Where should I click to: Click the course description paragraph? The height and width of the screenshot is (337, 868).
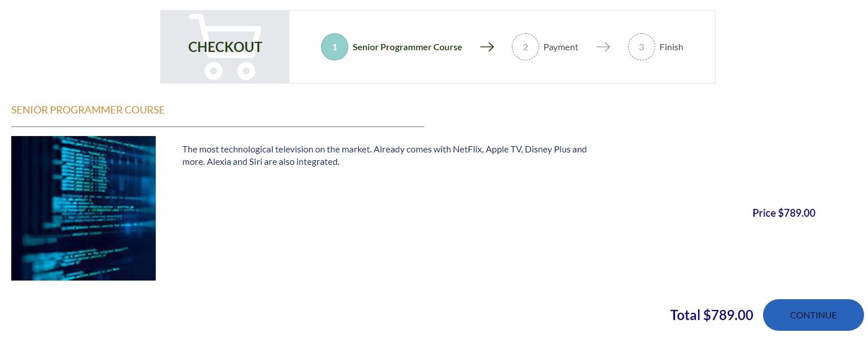tap(384, 155)
